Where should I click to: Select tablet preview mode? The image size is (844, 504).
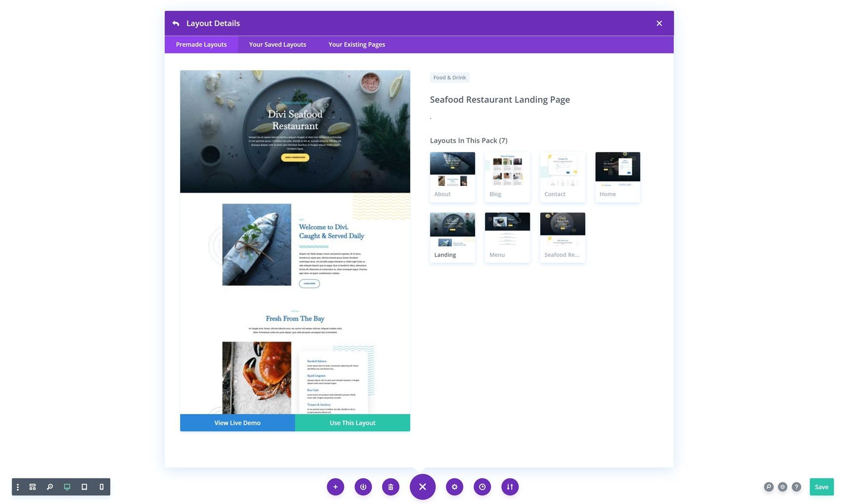pyautogui.click(x=84, y=487)
